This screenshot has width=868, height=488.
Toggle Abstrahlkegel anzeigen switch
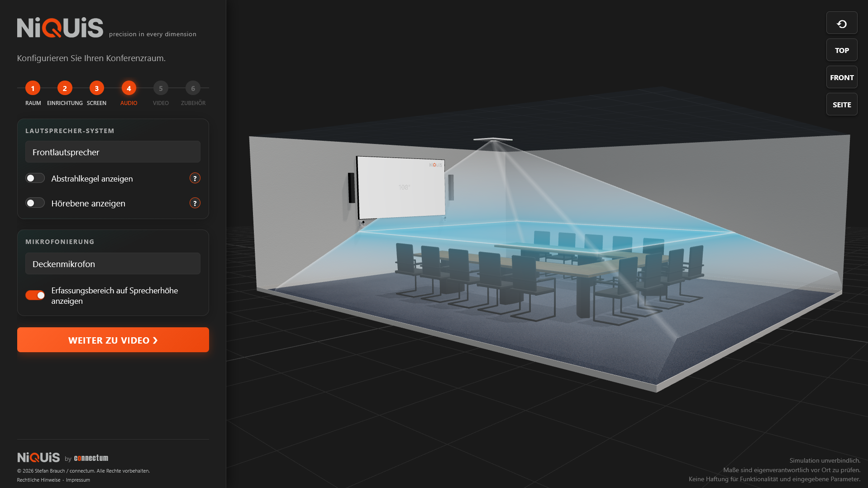coord(35,178)
